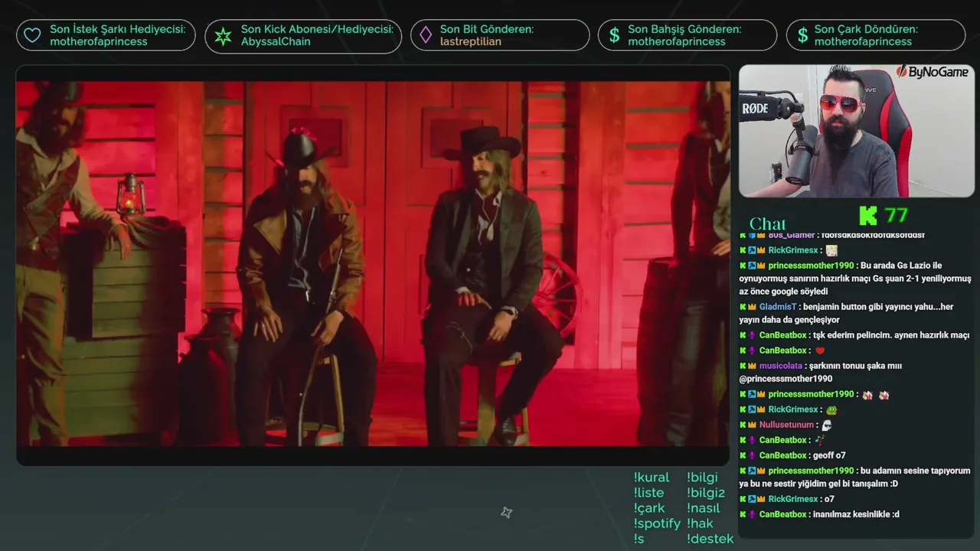The image size is (980, 551).
Task: Click the 'geoff o7' message
Action: tap(830, 455)
